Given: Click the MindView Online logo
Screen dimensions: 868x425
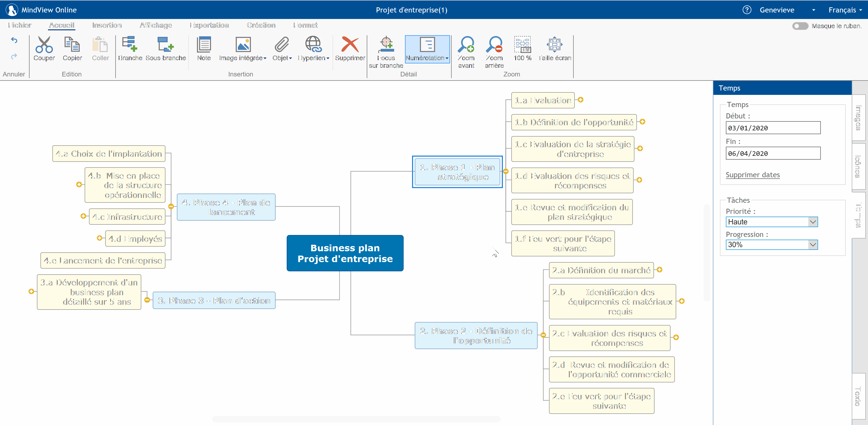Looking at the screenshot, I should [12, 10].
